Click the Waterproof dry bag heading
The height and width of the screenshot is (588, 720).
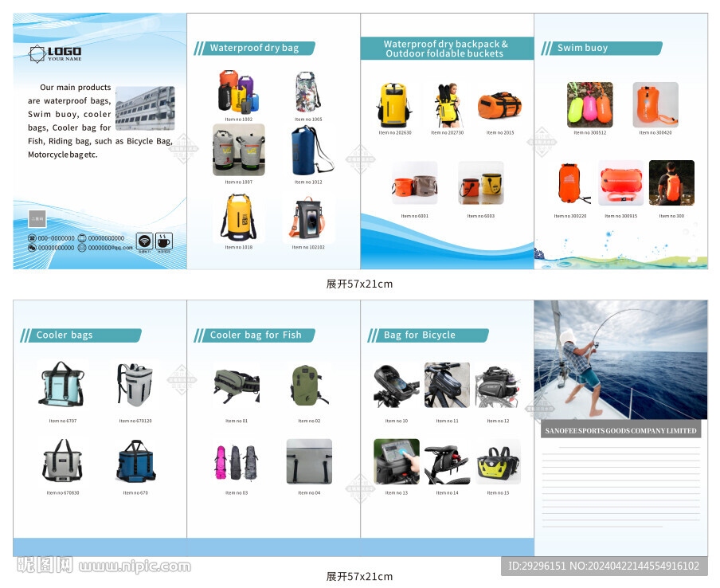pos(254,48)
